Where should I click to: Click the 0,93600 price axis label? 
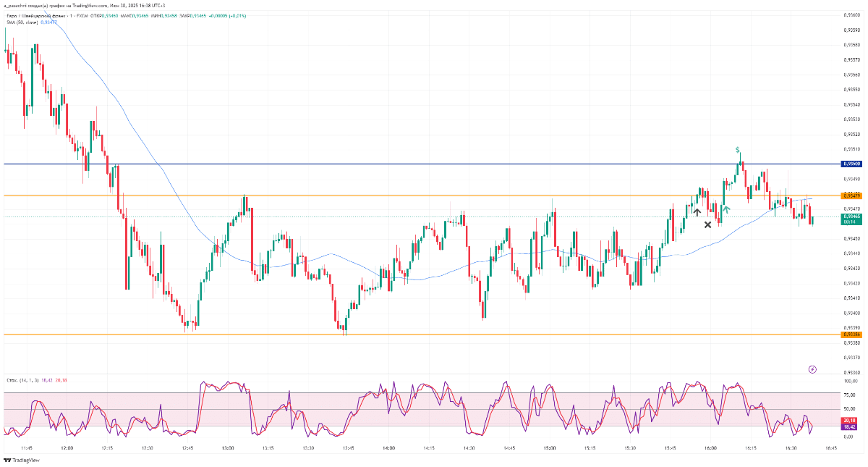click(x=851, y=14)
